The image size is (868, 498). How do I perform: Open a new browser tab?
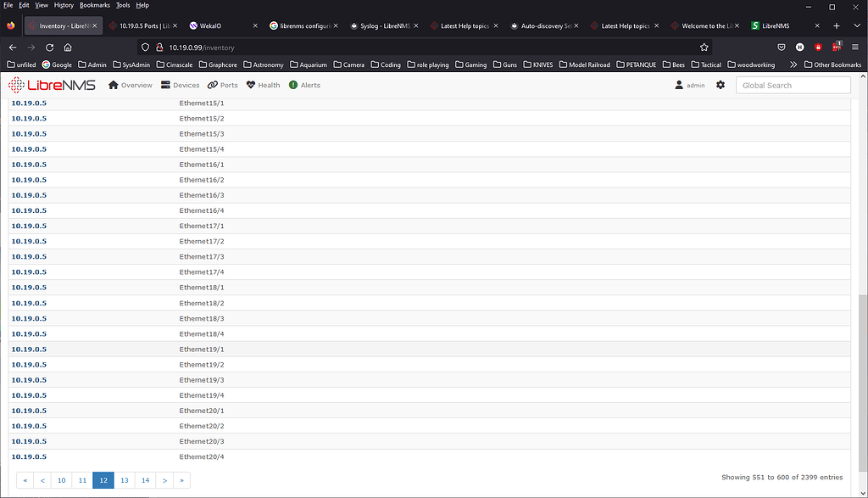[x=836, y=25]
